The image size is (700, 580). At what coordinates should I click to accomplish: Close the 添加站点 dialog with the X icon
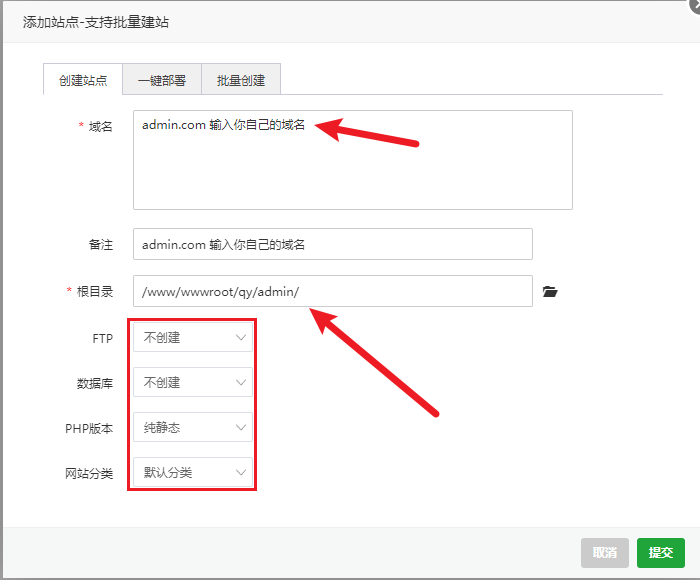694,5
